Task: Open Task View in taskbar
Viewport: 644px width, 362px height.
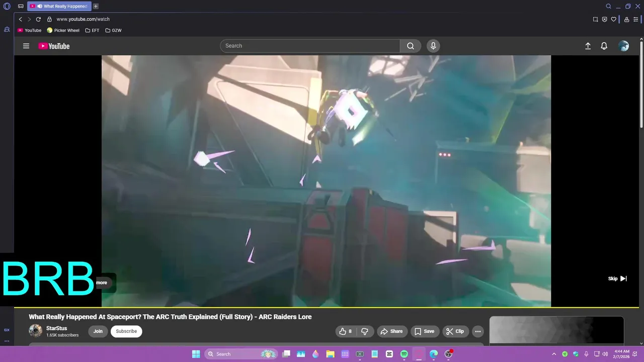Action: click(x=286, y=354)
